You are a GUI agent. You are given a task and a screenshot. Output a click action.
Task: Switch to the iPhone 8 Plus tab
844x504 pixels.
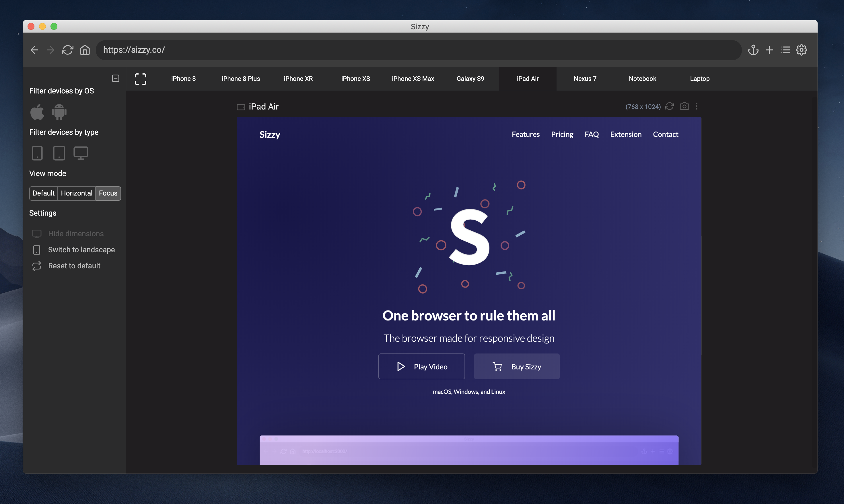241,79
